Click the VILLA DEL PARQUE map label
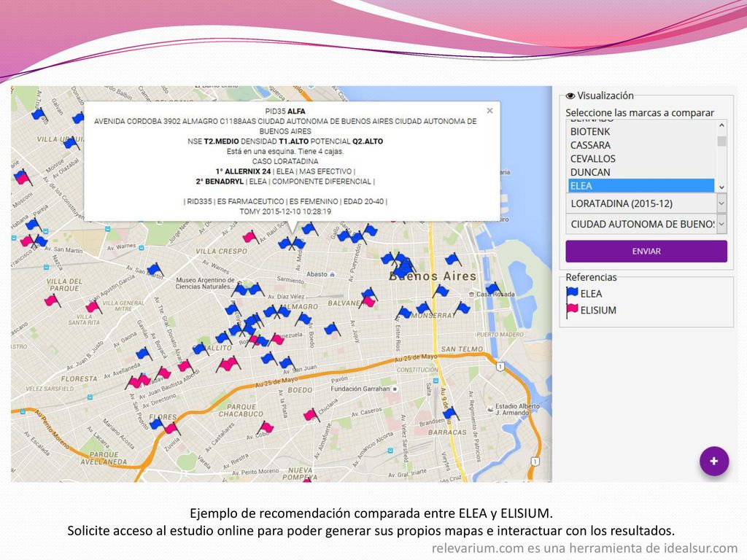 point(64,285)
